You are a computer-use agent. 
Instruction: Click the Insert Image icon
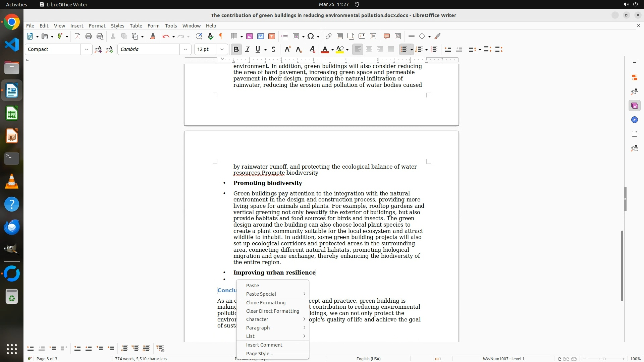coord(250,37)
